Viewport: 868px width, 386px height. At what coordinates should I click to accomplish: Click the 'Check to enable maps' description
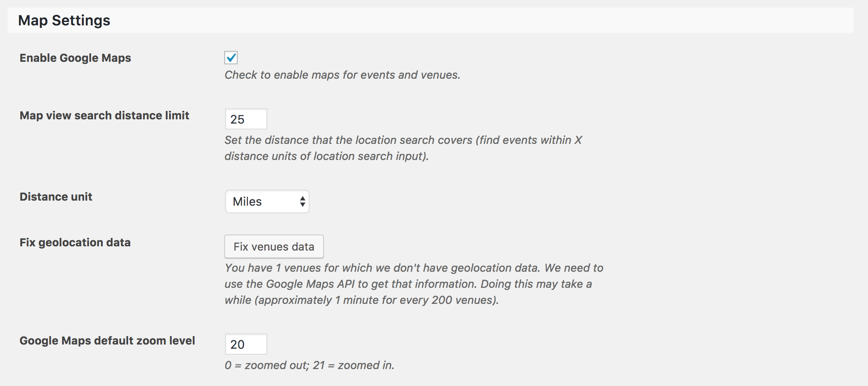coord(342,75)
